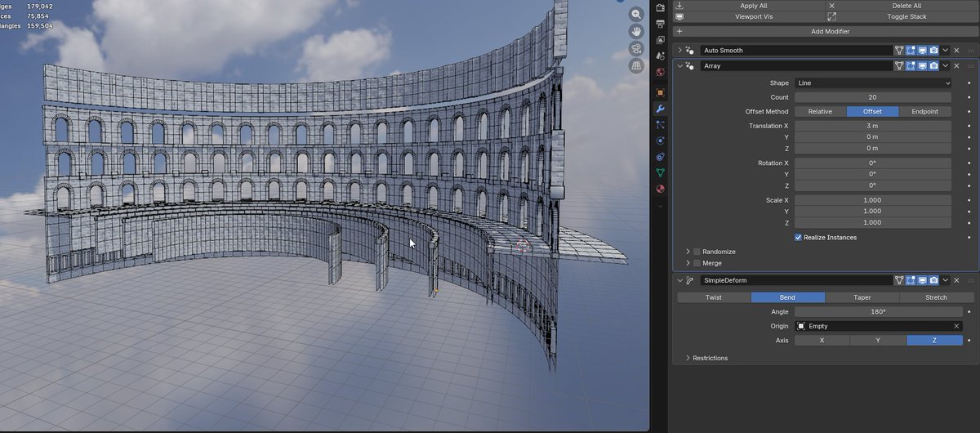Click the Toggle Stack button
This screenshot has width=980, height=433.
coord(902,16)
